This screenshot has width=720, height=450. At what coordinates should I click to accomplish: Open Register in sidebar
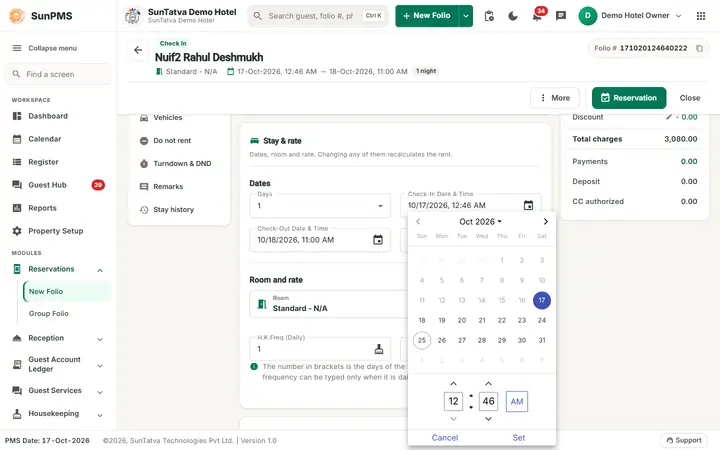point(58,162)
